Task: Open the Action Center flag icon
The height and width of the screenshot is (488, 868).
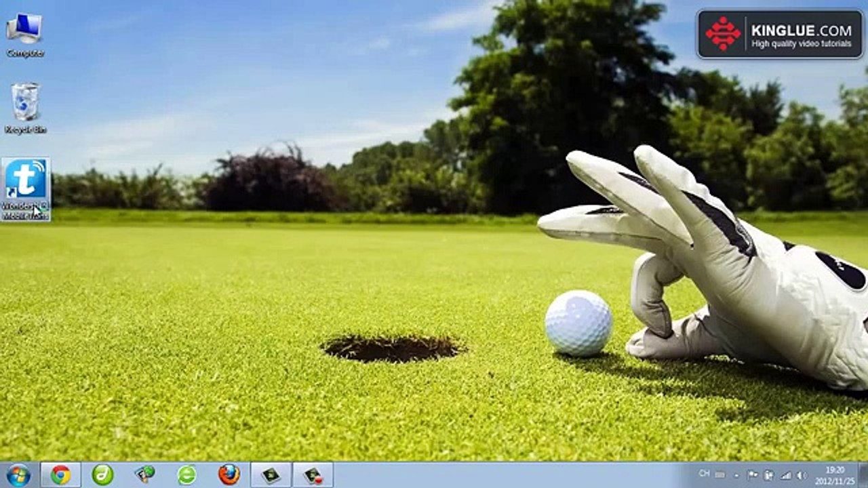Action: [x=753, y=475]
